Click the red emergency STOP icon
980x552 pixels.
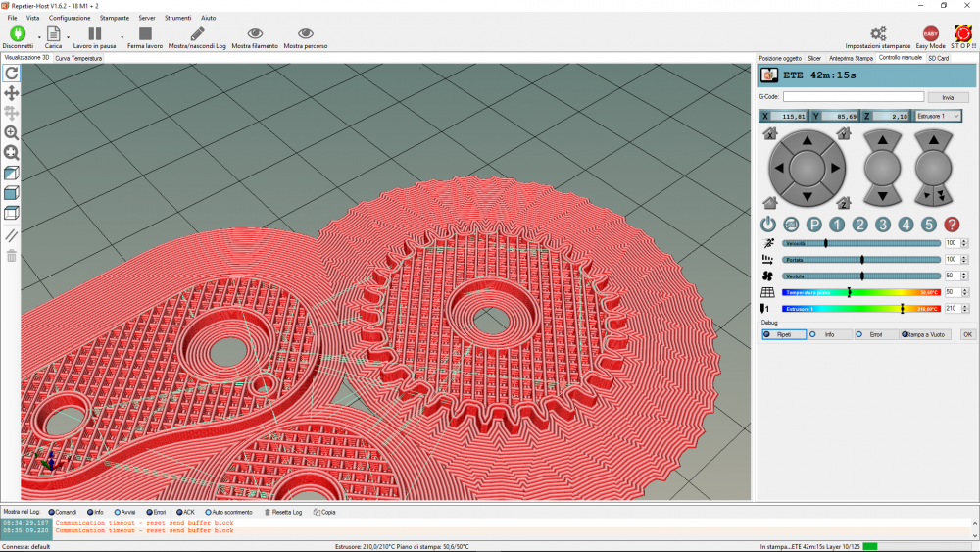963,34
